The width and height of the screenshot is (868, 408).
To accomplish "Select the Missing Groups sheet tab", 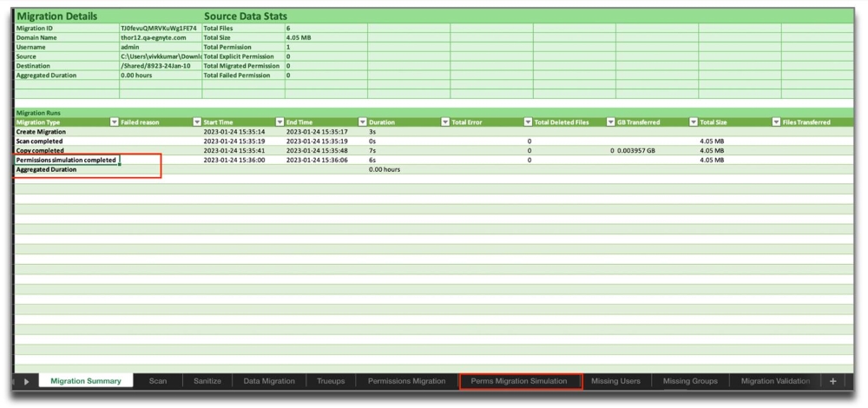I will point(690,381).
